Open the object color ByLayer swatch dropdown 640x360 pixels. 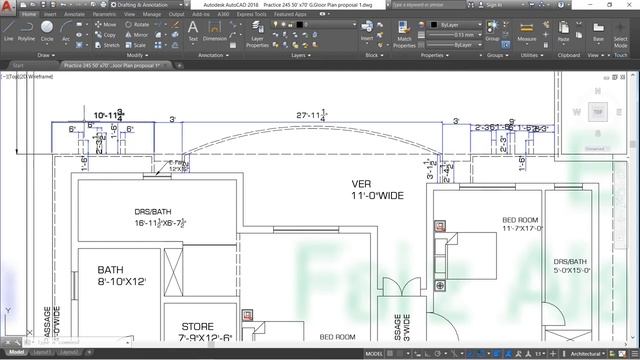tap(456, 24)
